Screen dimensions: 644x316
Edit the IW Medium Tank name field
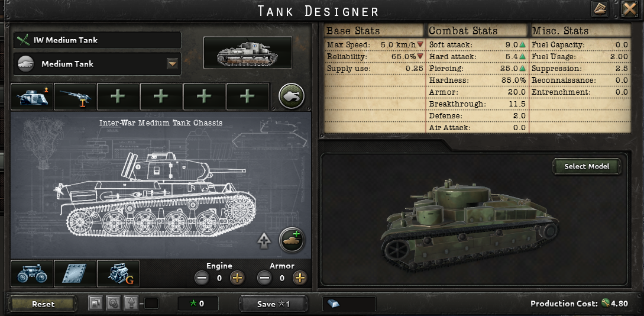[x=98, y=40]
